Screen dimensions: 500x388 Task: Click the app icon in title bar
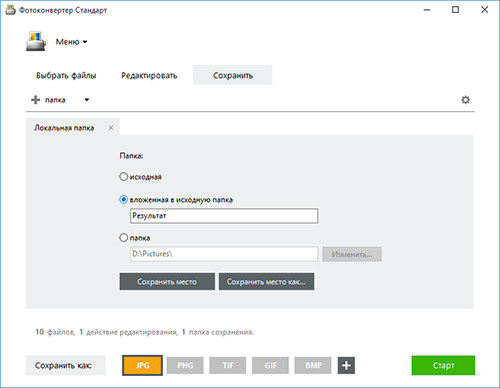pos(10,10)
